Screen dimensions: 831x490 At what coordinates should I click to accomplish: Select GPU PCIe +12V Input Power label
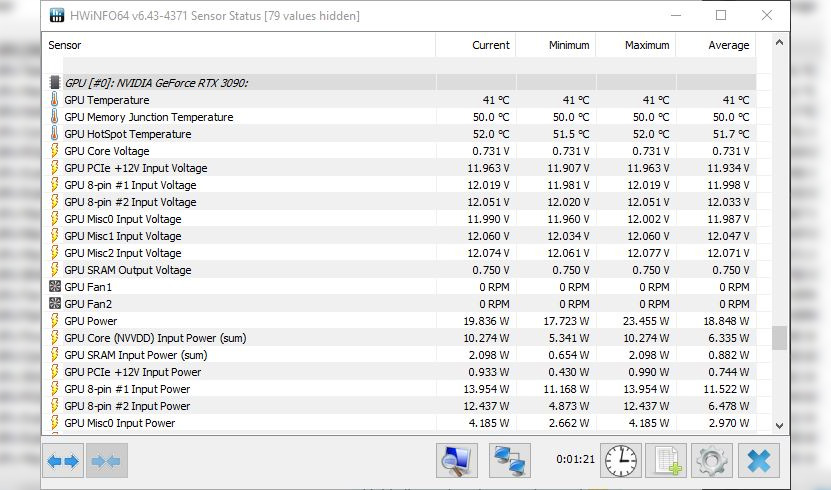(x=132, y=372)
